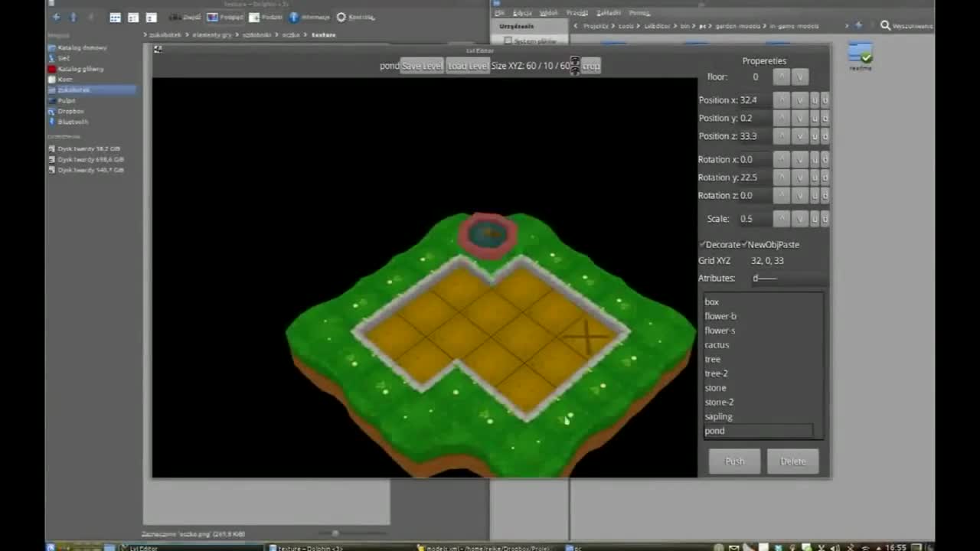Open the Zakładki menu
This screenshot has width=980, height=551.
click(x=607, y=12)
